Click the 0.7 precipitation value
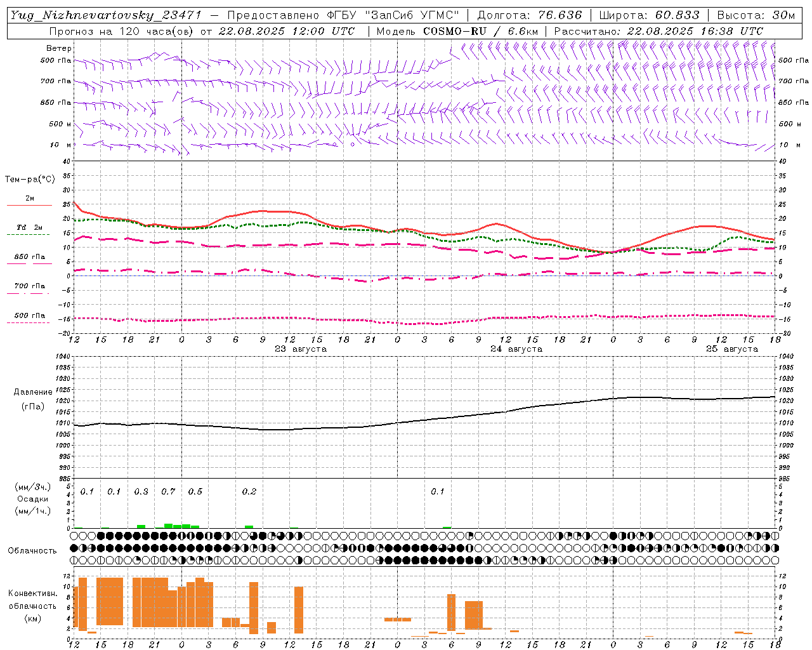 [168, 492]
